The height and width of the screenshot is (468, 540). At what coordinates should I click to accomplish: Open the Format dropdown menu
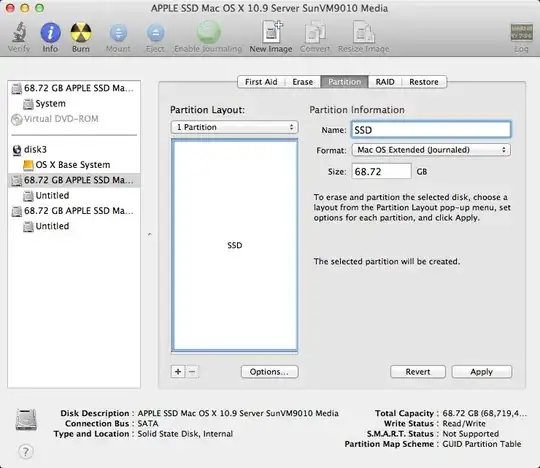431,150
